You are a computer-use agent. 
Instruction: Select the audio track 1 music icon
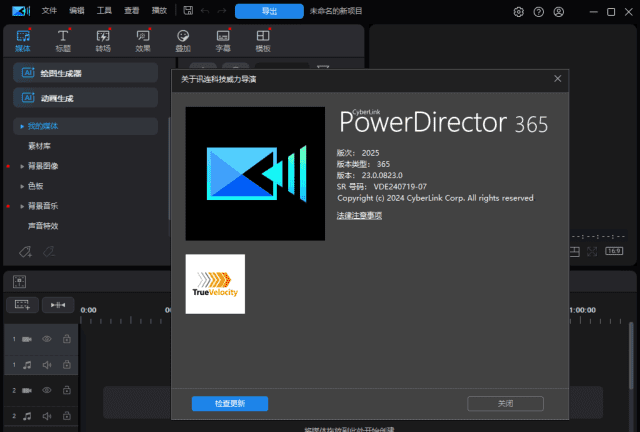(x=27, y=365)
